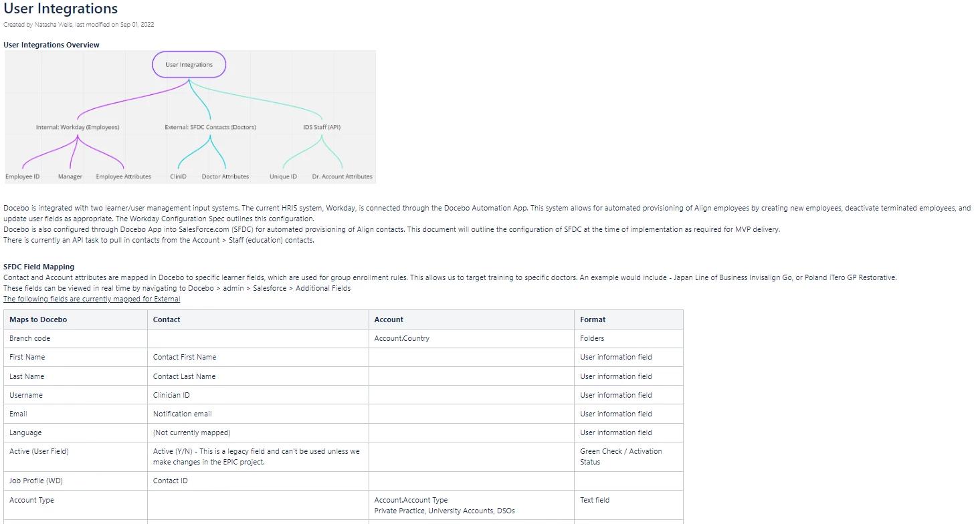980x524 pixels.
Task: Click the Employee Attributes diagram label
Action: [x=123, y=176]
